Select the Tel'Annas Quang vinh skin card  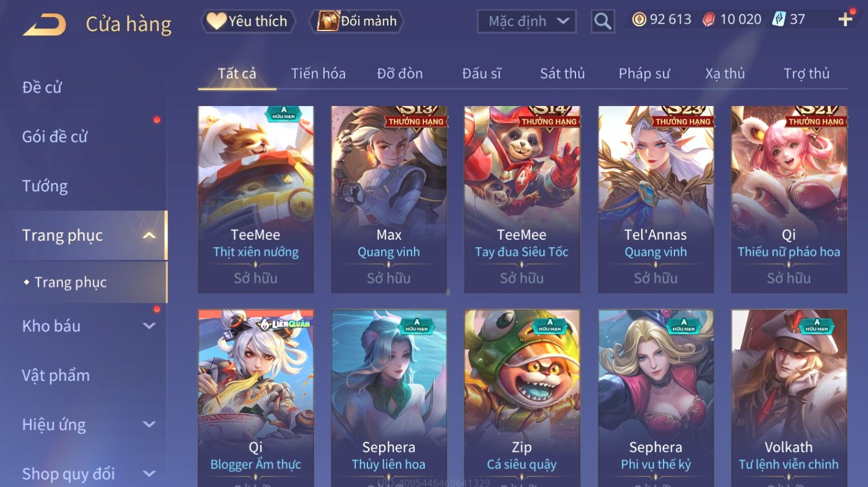(655, 199)
